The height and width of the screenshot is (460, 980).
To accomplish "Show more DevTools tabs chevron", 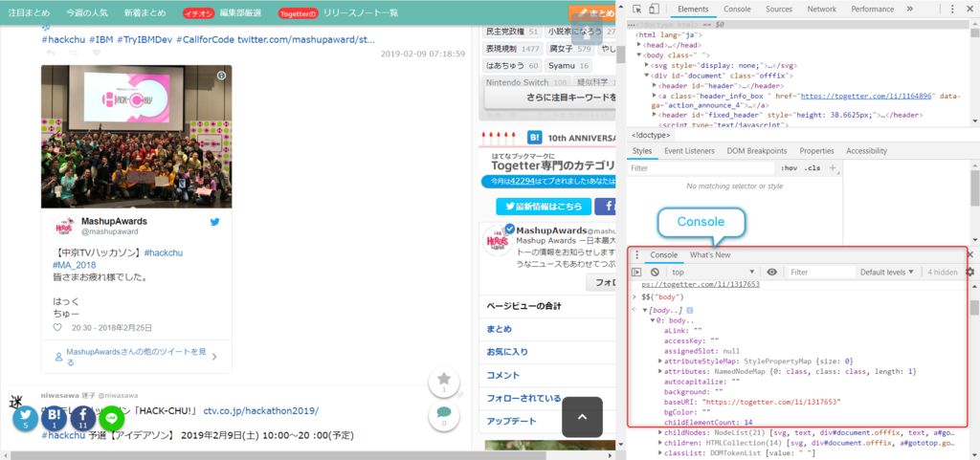I will [909, 10].
